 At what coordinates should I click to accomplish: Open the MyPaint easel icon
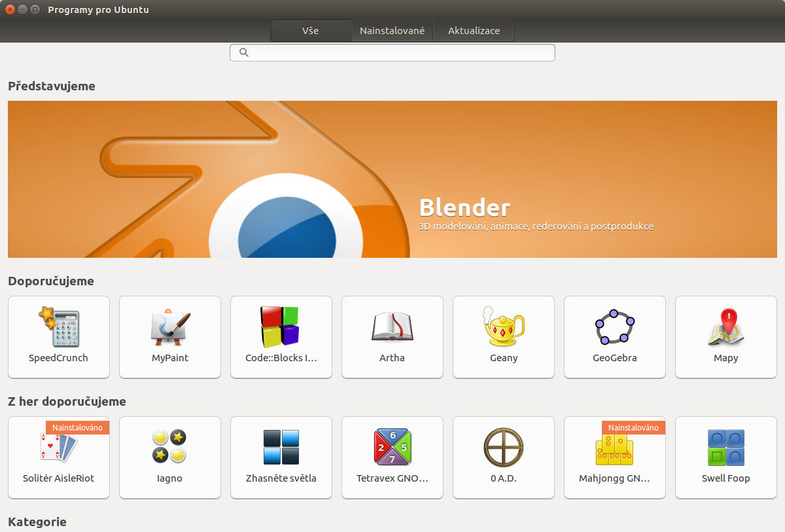coord(170,327)
